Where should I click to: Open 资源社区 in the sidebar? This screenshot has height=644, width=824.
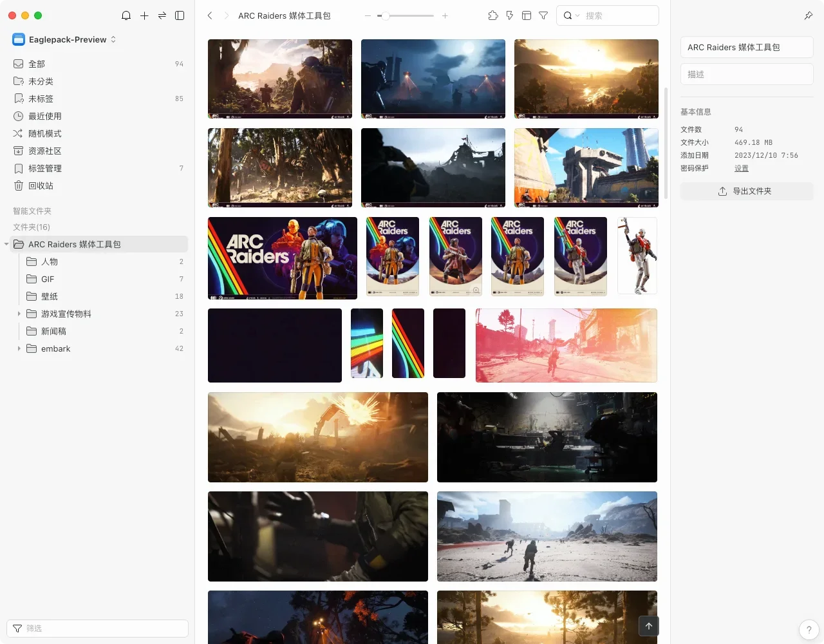click(98, 151)
